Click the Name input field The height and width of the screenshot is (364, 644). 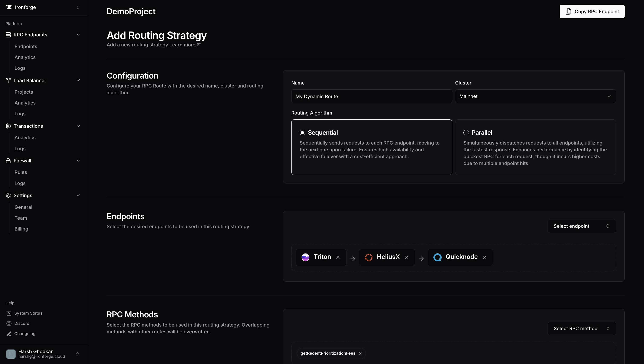(371, 96)
